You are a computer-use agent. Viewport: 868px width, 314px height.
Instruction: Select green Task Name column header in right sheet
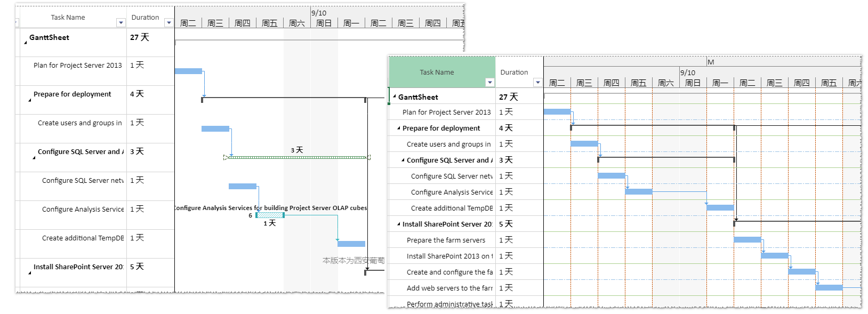442,72
